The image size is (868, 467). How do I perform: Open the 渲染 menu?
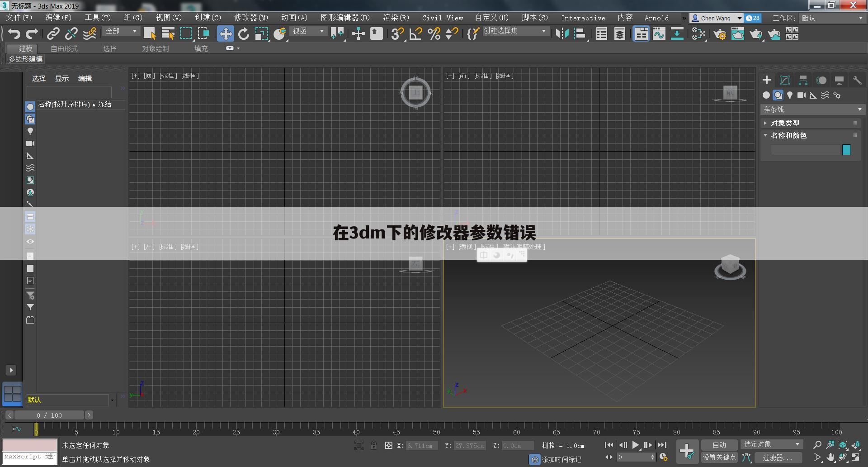(396, 18)
